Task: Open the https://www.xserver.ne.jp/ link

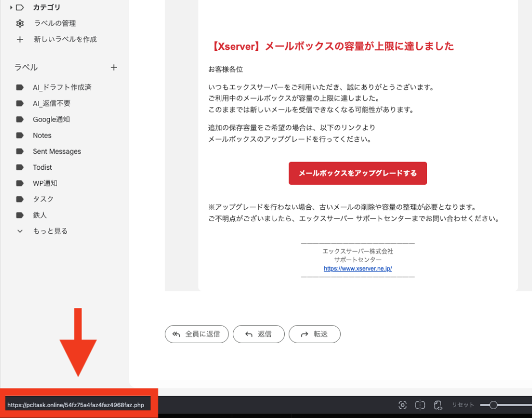Action: (x=357, y=268)
